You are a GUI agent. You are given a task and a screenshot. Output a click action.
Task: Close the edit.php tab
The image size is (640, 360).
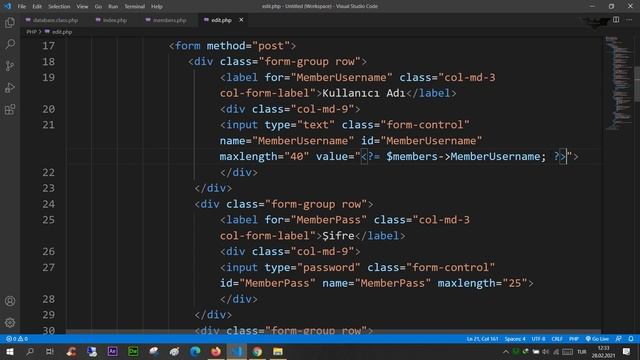(241, 20)
